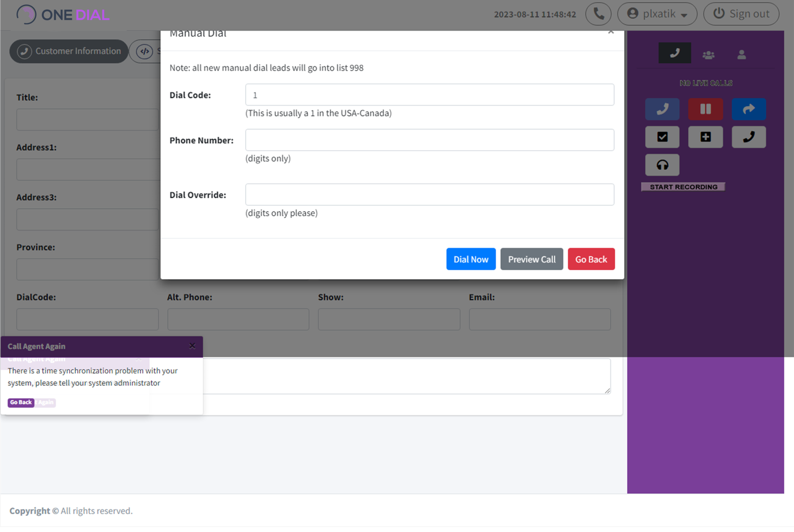Open the group users icon tab
Image resolution: width=794 pixels, height=532 pixels.
pyautogui.click(x=708, y=55)
